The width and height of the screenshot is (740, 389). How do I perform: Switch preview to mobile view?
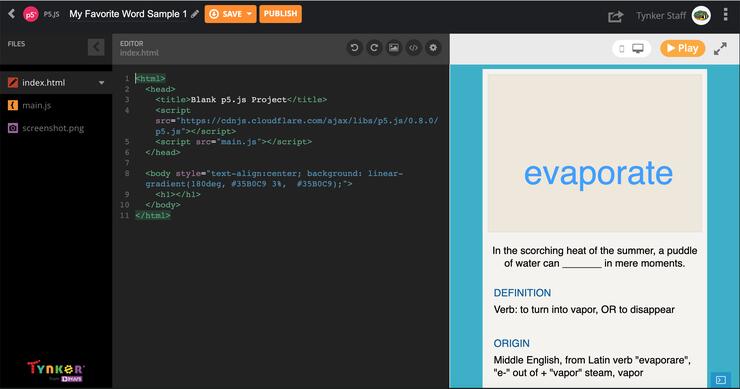pyautogui.click(x=622, y=49)
